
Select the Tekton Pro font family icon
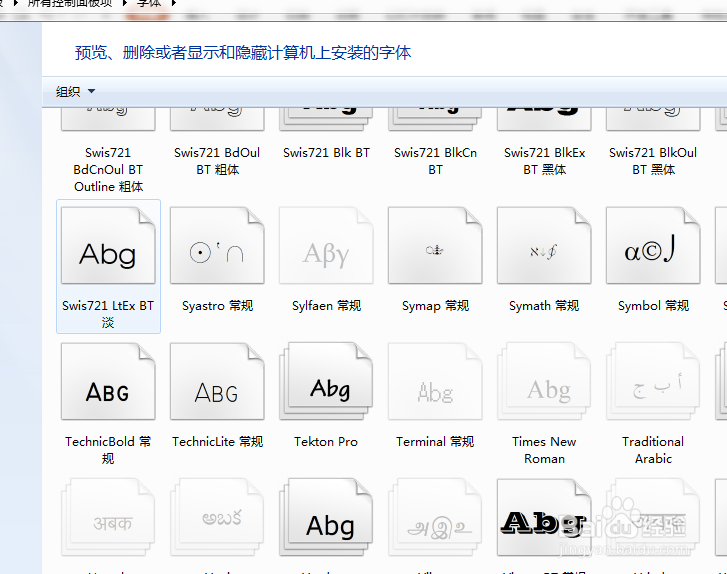pos(326,382)
